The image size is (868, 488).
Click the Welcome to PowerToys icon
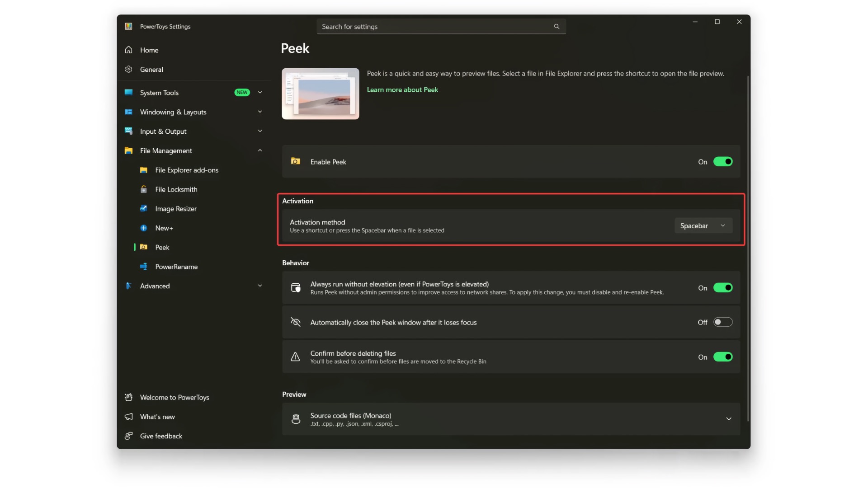129,397
